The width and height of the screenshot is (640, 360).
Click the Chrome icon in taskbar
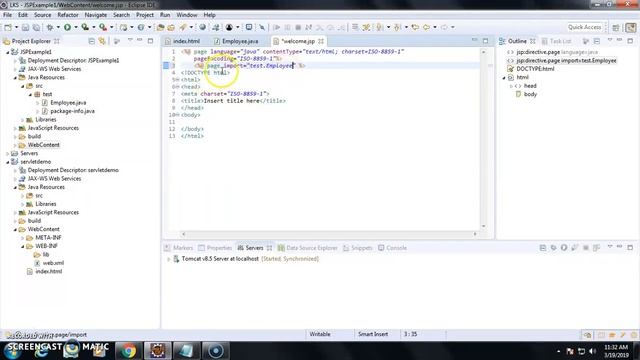[x=128, y=351]
